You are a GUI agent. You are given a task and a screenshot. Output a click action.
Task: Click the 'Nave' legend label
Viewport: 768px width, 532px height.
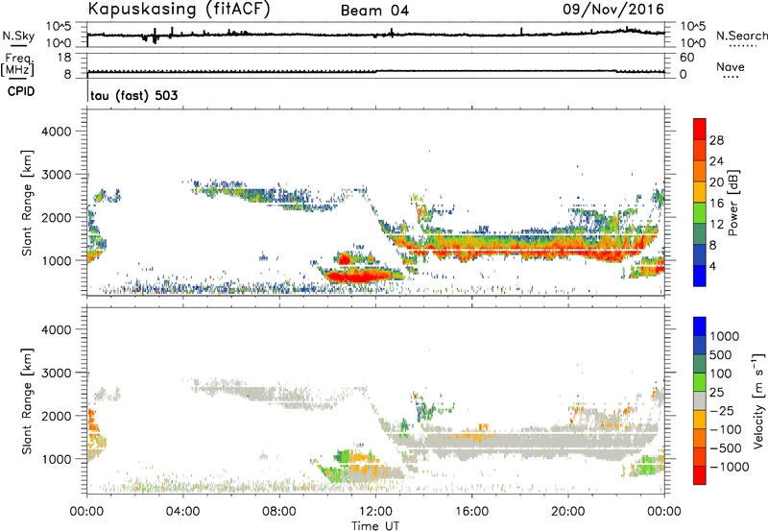731,67
